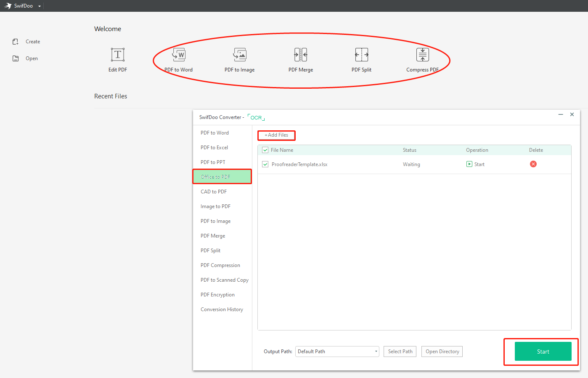Close the SwifDoo Converter dialog
Viewport: 588px width, 378px height.
pyautogui.click(x=572, y=114)
